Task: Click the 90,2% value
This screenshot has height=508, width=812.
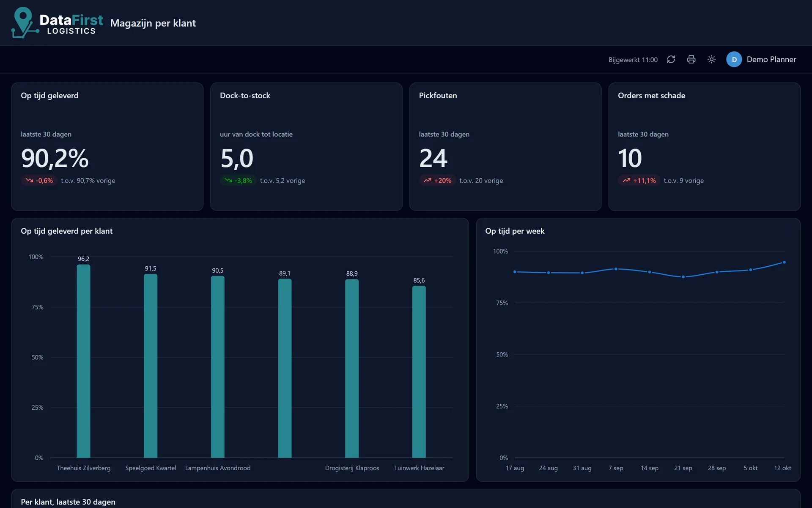Action: pyautogui.click(x=55, y=158)
